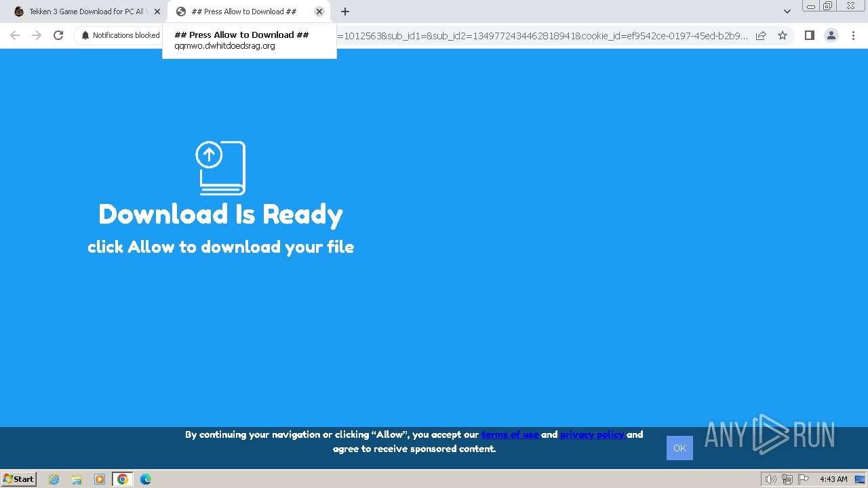Screen dimensions: 868x488
Task: Open the media player taskbar icon
Action: [x=100, y=479]
